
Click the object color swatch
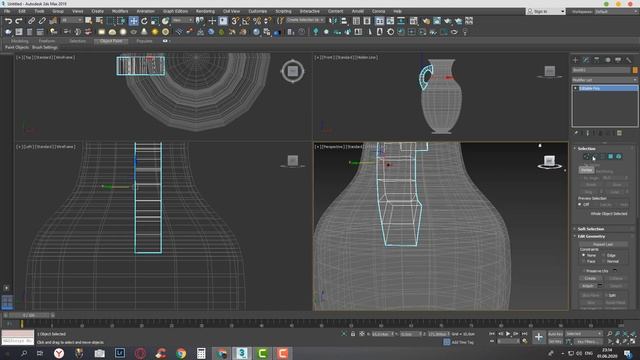coord(635,70)
